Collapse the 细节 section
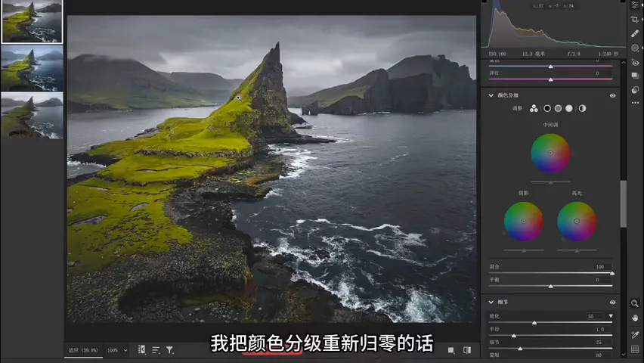 491,302
